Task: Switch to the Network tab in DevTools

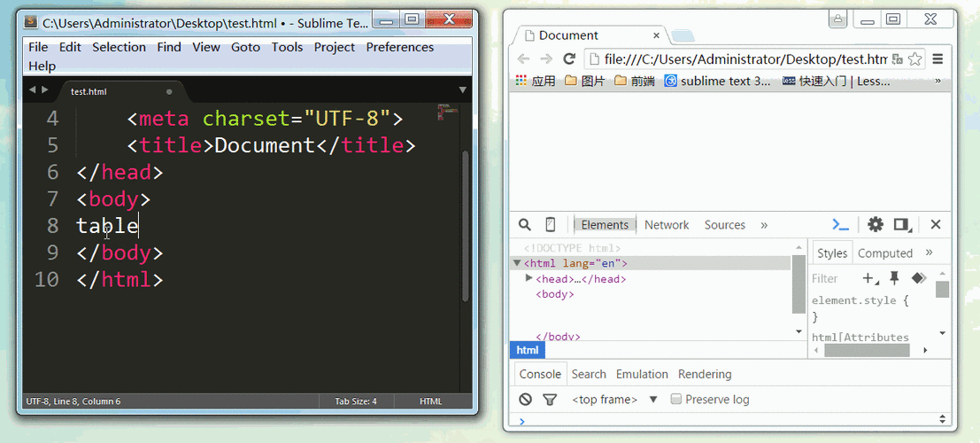Action: 666,225
